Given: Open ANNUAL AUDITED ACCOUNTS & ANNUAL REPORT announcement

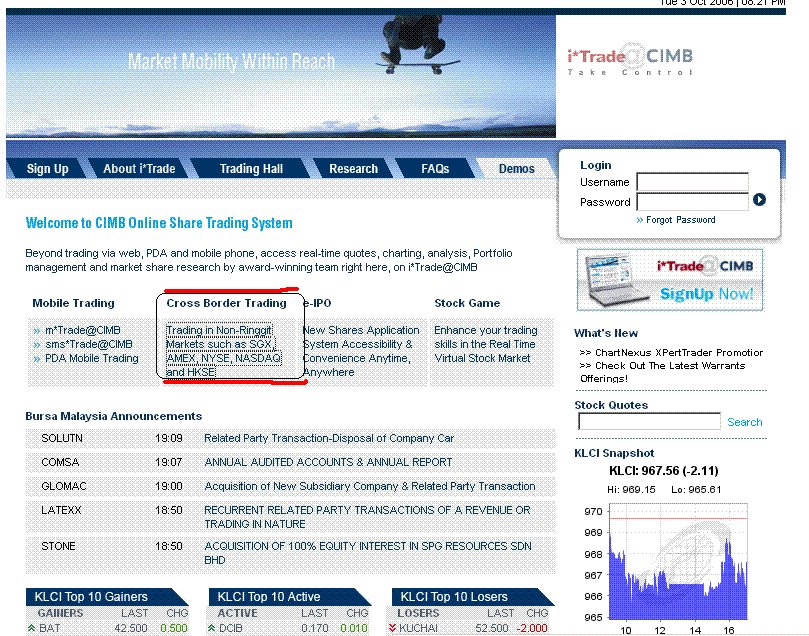Looking at the screenshot, I should [328, 462].
